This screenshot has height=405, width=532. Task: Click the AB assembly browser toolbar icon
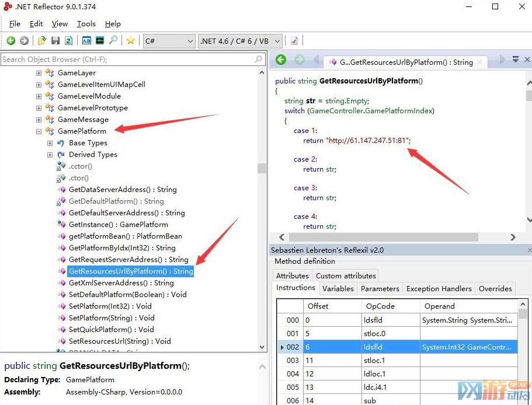(86, 41)
